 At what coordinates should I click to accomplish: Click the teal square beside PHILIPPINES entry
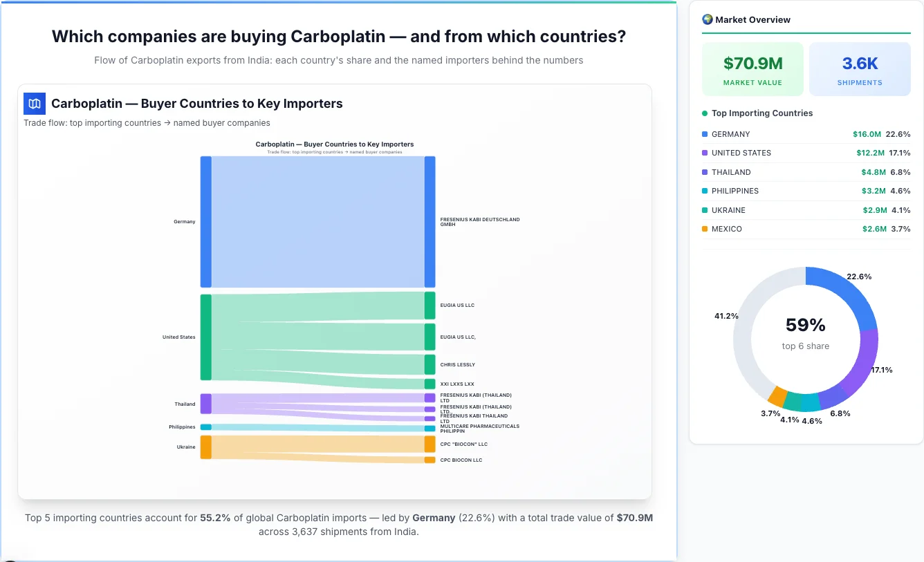[705, 191]
